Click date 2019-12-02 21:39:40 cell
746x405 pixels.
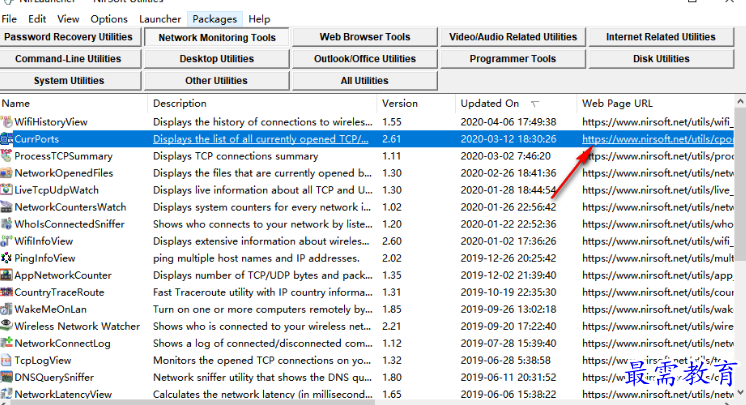tap(508, 276)
